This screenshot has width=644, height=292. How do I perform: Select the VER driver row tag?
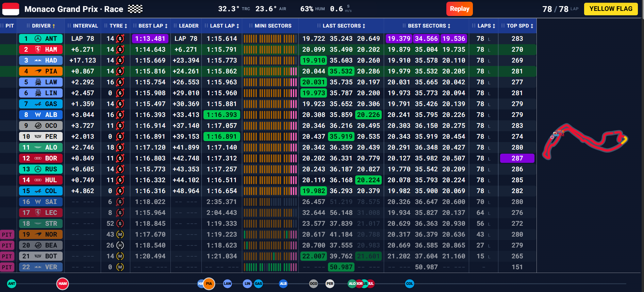41,267
